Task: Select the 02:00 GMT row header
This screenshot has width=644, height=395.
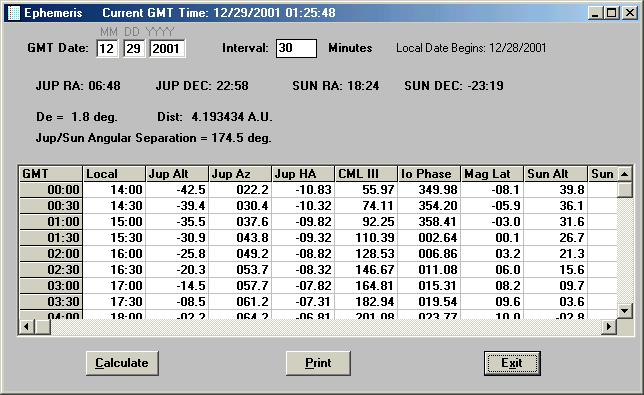Action: coord(51,254)
